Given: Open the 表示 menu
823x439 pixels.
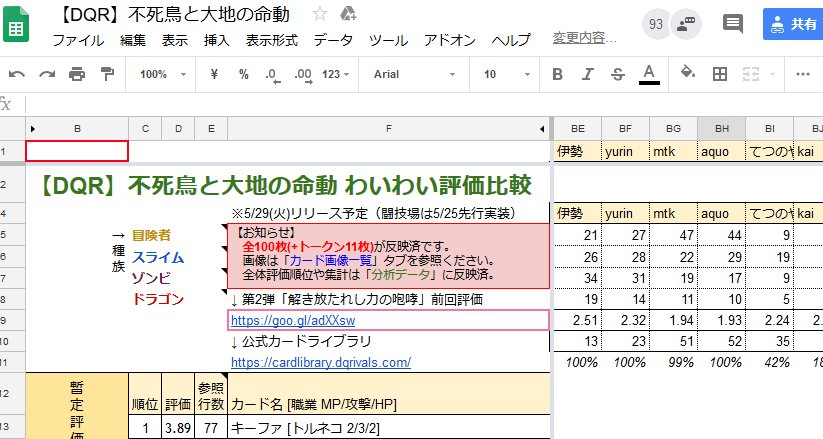Looking at the screenshot, I should (175, 40).
